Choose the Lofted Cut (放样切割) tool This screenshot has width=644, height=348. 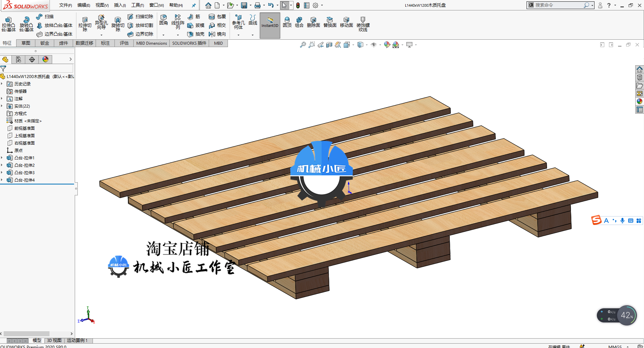pos(140,25)
